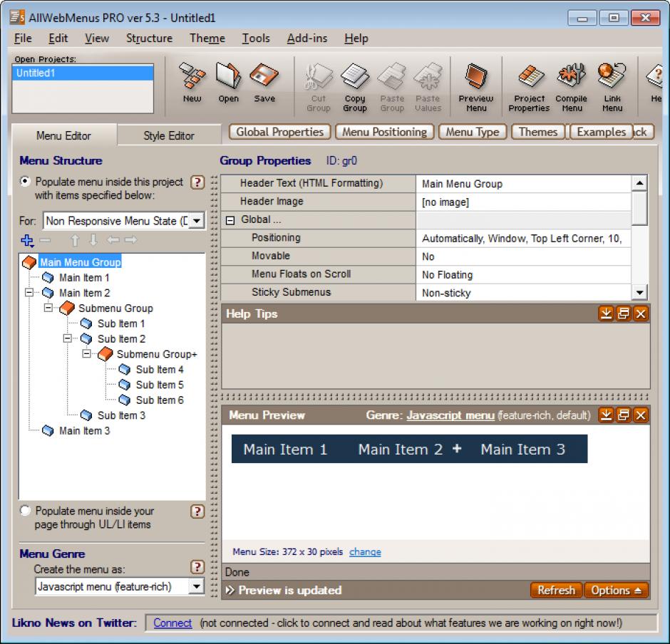The image size is (670, 644).
Task: Remove the selected item with the minus icon
Action: (x=45, y=241)
